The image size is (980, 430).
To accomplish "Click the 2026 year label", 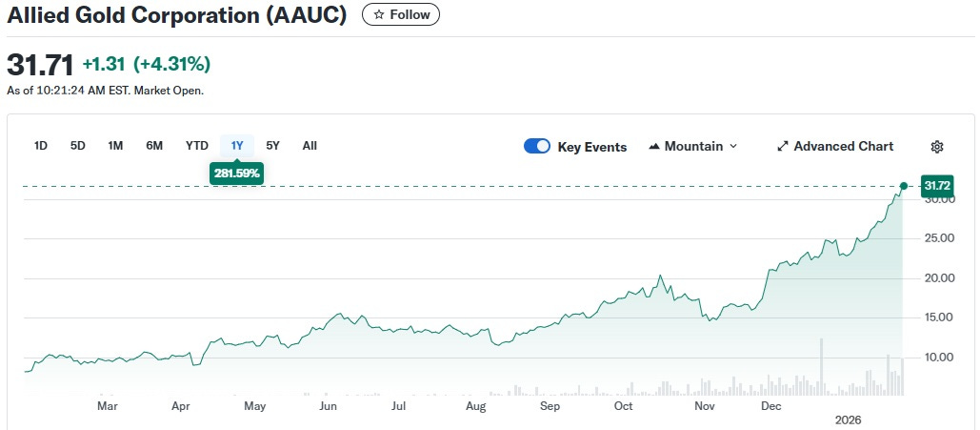I will (849, 420).
